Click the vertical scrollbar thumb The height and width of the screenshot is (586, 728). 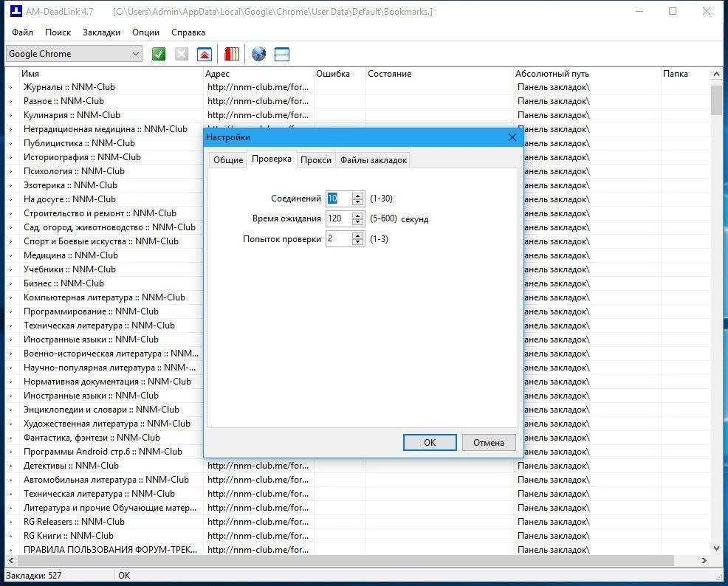[x=716, y=100]
